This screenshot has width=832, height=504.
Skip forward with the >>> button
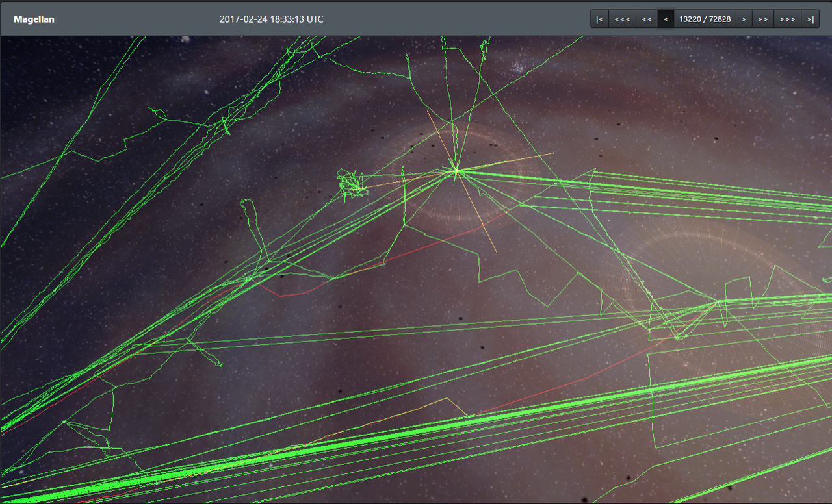coord(787,19)
